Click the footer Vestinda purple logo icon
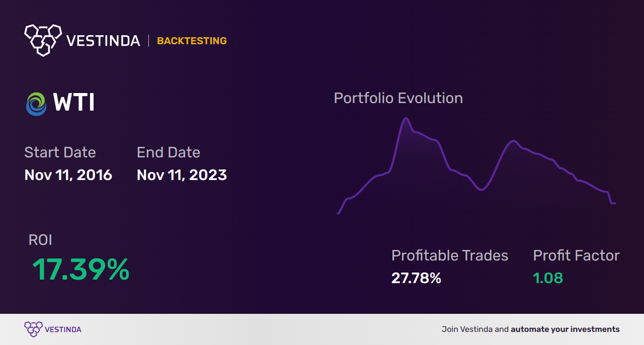 tap(33, 329)
